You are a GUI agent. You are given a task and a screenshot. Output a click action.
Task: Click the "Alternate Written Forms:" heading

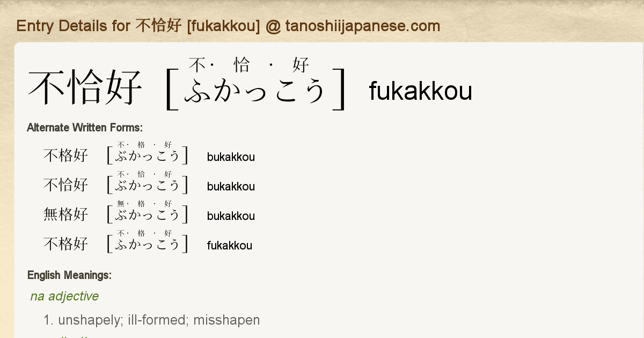(x=84, y=128)
